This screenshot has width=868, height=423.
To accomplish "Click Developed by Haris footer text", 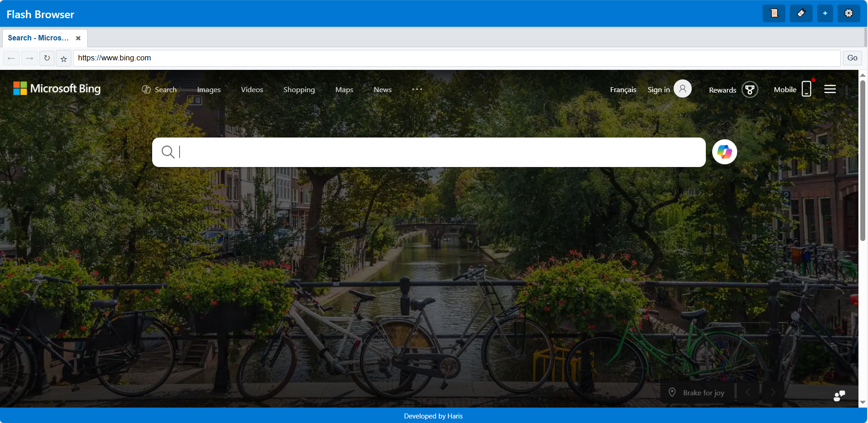I will pos(433,416).
